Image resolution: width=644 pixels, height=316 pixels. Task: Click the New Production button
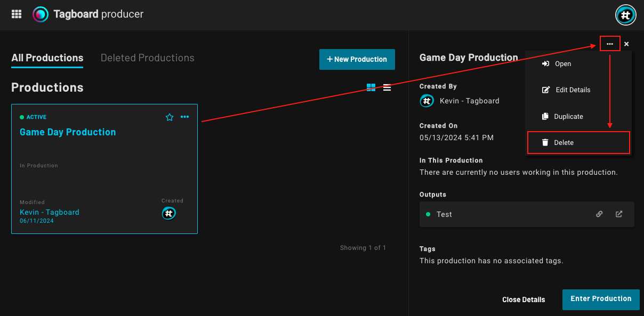357,59
